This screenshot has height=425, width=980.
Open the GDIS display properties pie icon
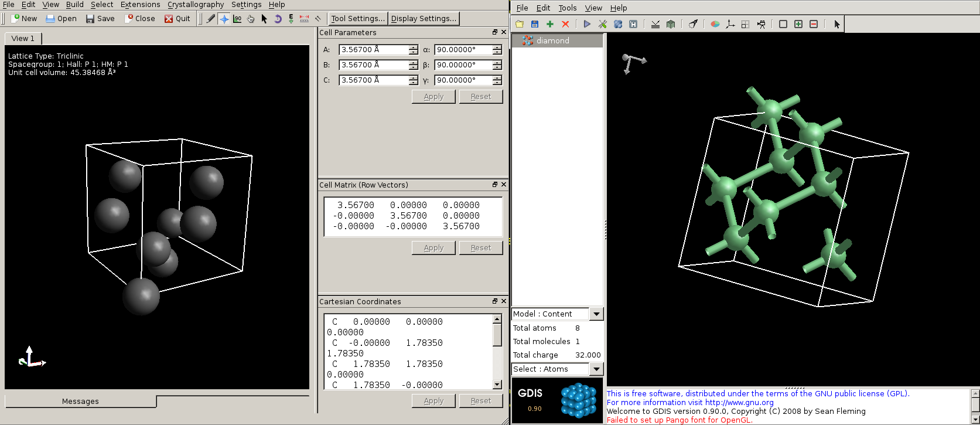[715, 24]
